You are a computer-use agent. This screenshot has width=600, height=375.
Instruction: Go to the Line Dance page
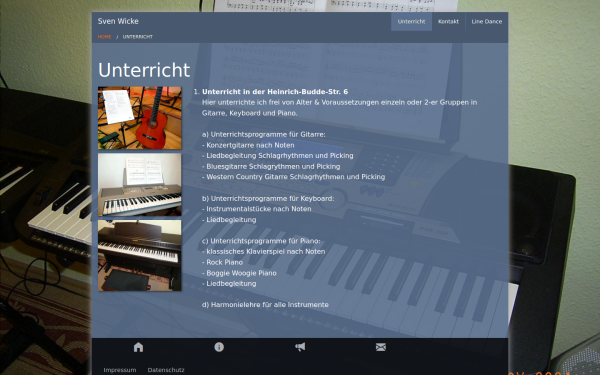(x=487, y=21)
